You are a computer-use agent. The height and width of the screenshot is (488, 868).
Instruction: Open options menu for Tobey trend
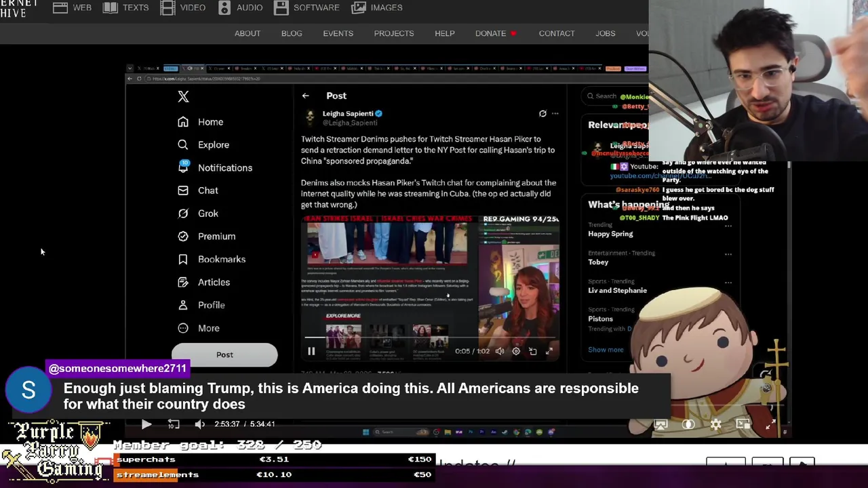pos(728,254)
